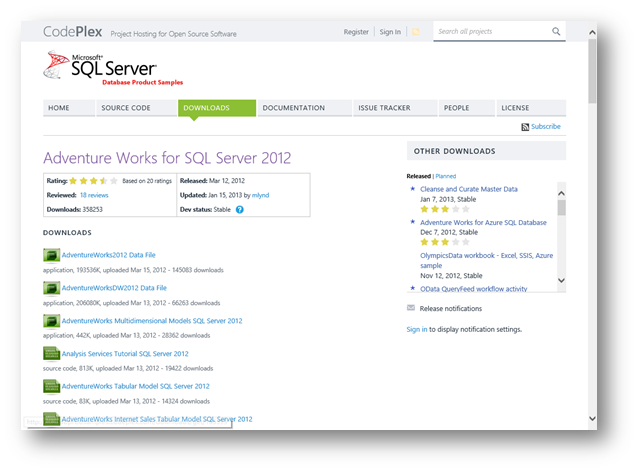639x472 pixels.
Task: Click the Multidimensional Models download icon
Action: pyautogui.click(x=51, y=321)
